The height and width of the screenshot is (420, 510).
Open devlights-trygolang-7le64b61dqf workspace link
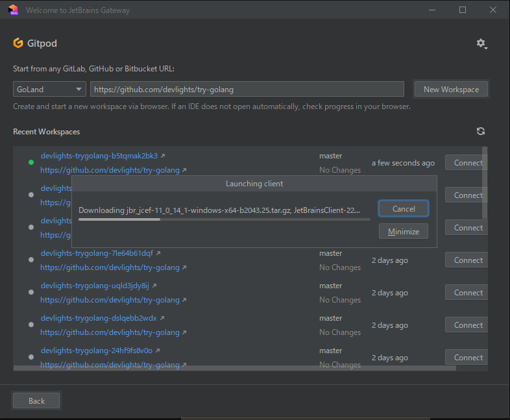97,253
